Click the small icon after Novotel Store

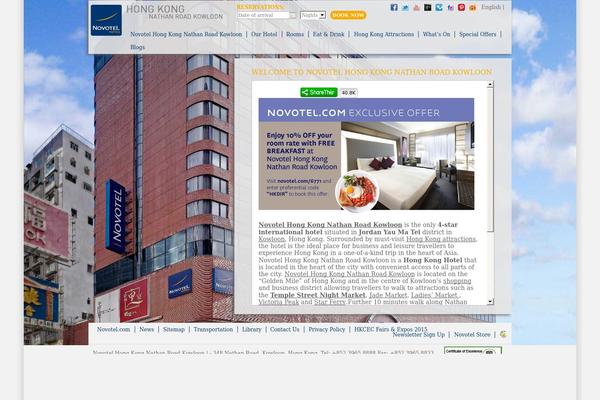pyautogui.click(x=503, y=334)
